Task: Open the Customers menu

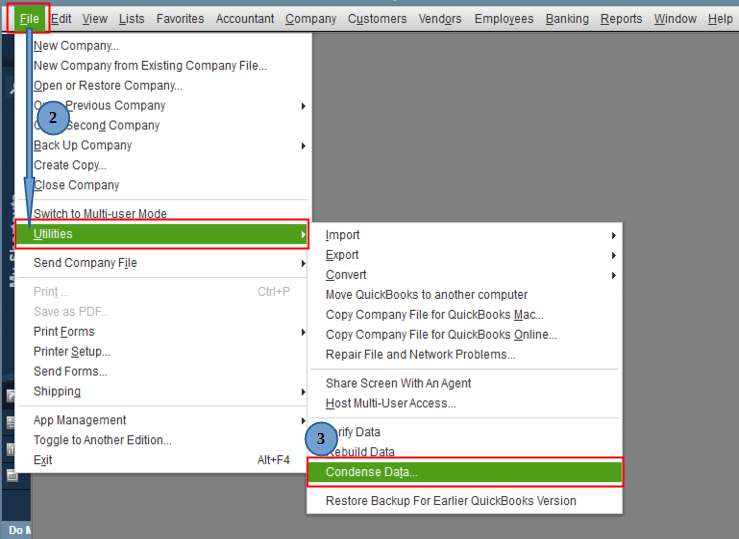Action: coord(377,19)
